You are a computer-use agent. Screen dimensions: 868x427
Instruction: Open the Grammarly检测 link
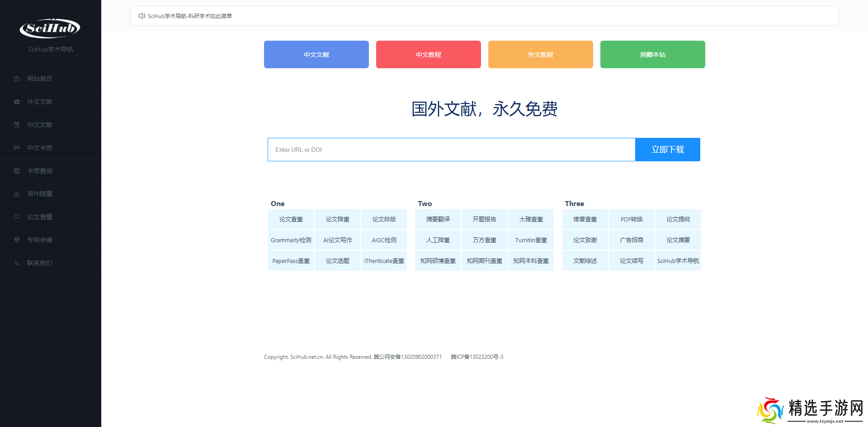point(291,240)
